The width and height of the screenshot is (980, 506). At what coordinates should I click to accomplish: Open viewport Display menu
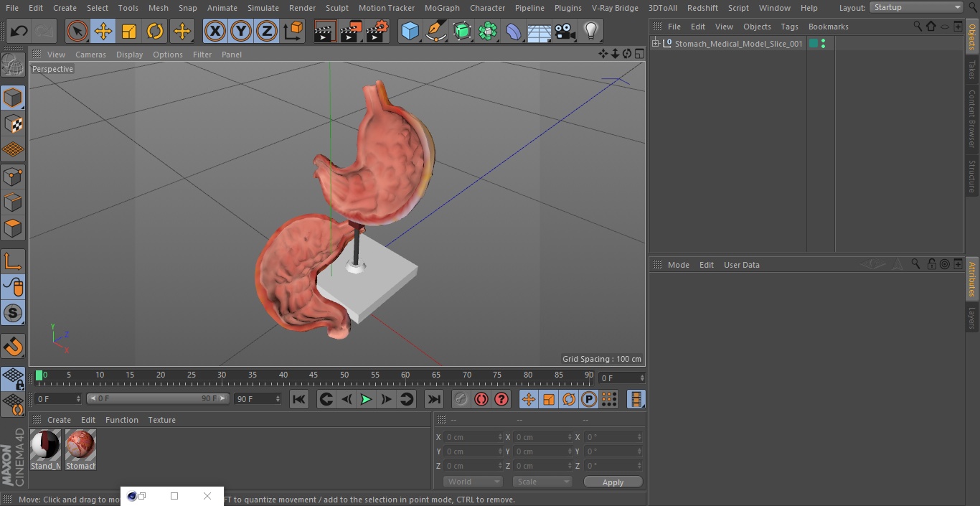(129, 55)
